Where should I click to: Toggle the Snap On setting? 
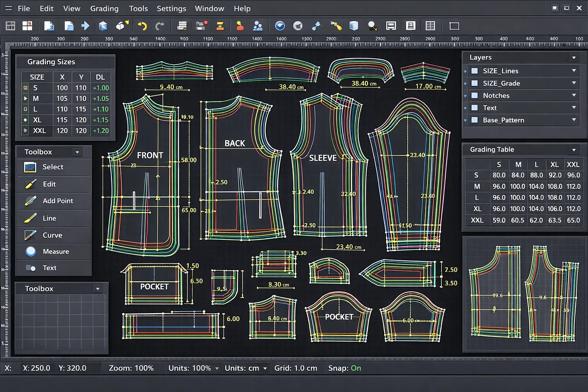coord(356,368)
